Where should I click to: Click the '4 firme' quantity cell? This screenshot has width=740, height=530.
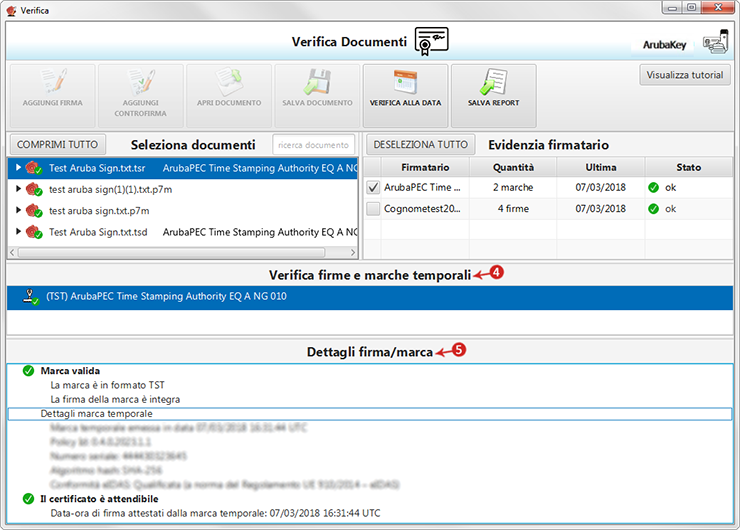(x=513, y=209)
